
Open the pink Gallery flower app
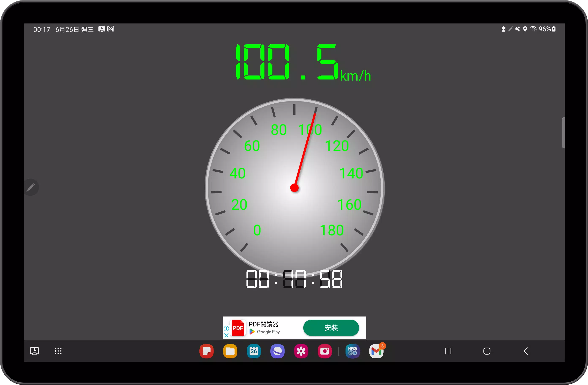click(301, 351)
